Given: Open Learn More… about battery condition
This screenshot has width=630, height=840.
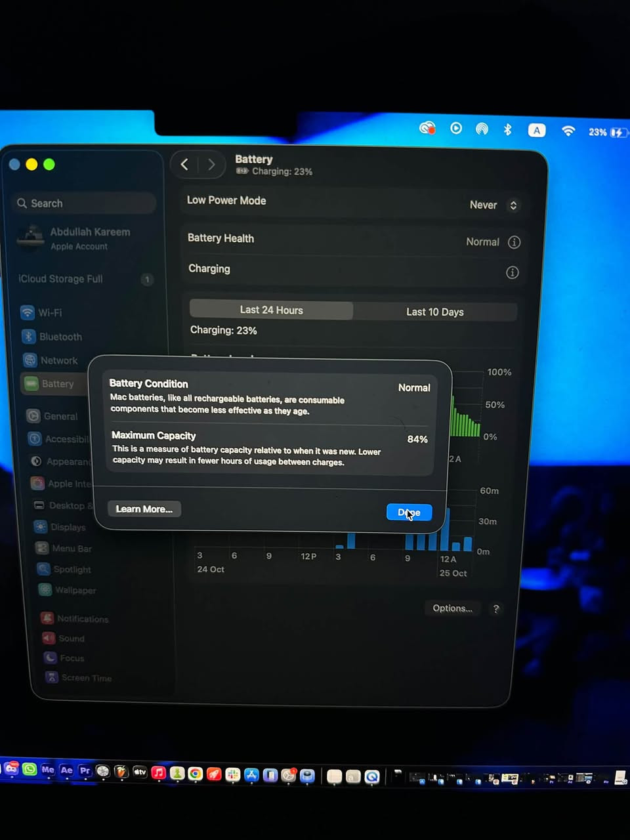Looking at the screenshot, I should 144,509.
